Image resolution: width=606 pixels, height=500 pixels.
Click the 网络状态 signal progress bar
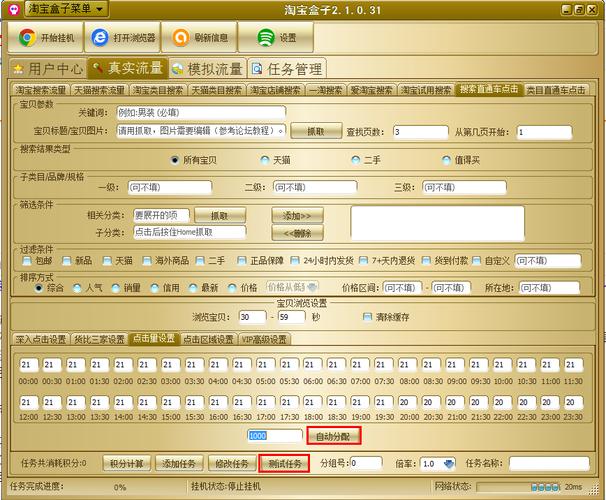point(518,487)
